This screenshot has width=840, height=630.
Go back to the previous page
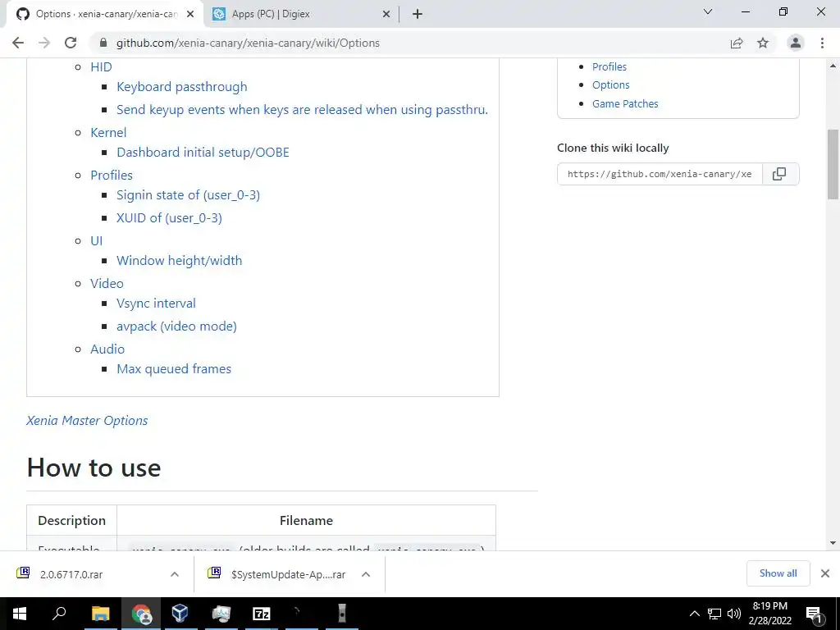click(18, 43)
